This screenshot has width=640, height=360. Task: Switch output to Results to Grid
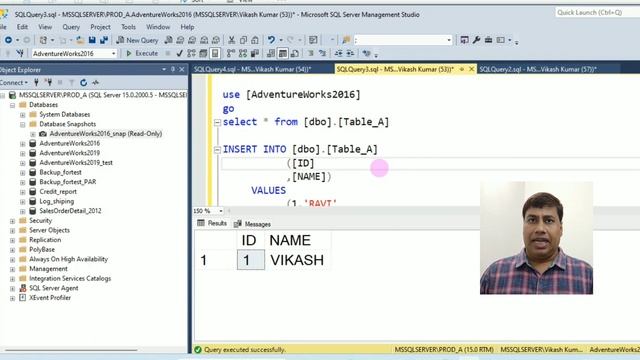[x=282, y=53]
